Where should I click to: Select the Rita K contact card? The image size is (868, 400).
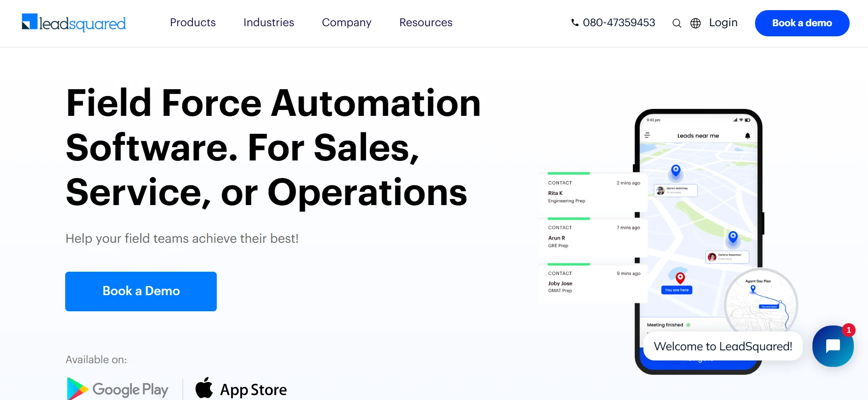click(593, 192)
